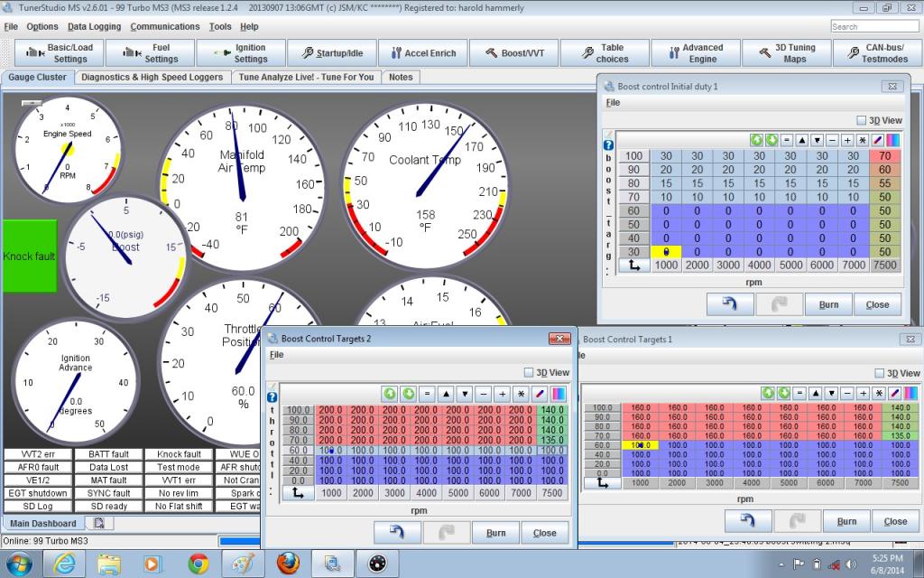Screen dimensions: 924x578
Task: Click the interpolate pencil icon in Initial duty 1 toolbar
Action: (877, 140)
